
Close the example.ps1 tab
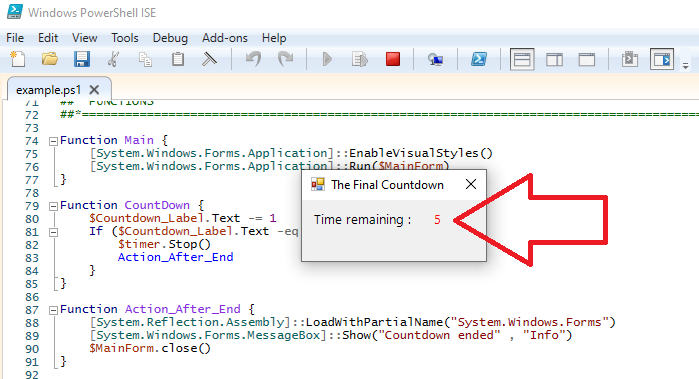point(94,90)
